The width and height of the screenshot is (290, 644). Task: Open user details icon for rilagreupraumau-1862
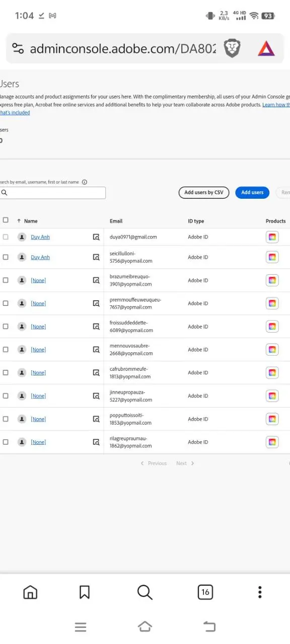pyautogui.click(x=96, y=442)
